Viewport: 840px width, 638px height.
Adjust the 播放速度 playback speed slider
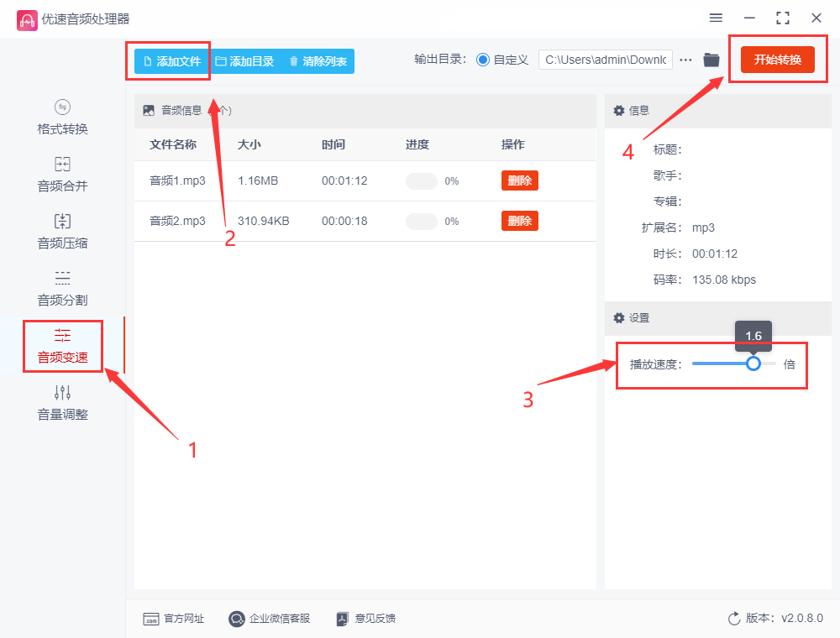point(753,363)
